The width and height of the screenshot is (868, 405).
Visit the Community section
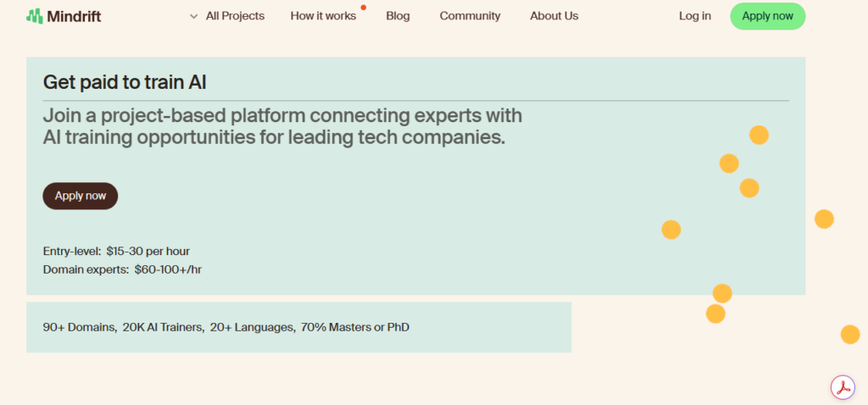470,16
